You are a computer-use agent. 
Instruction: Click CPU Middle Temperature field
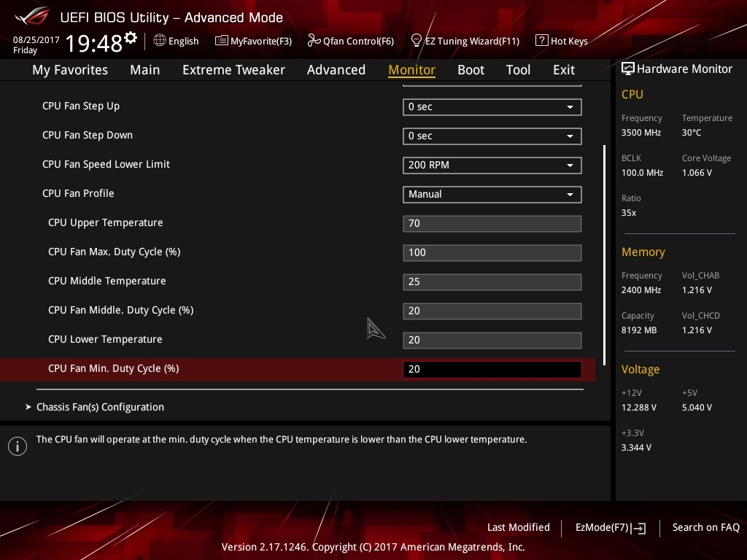click(x=492, y=281)
